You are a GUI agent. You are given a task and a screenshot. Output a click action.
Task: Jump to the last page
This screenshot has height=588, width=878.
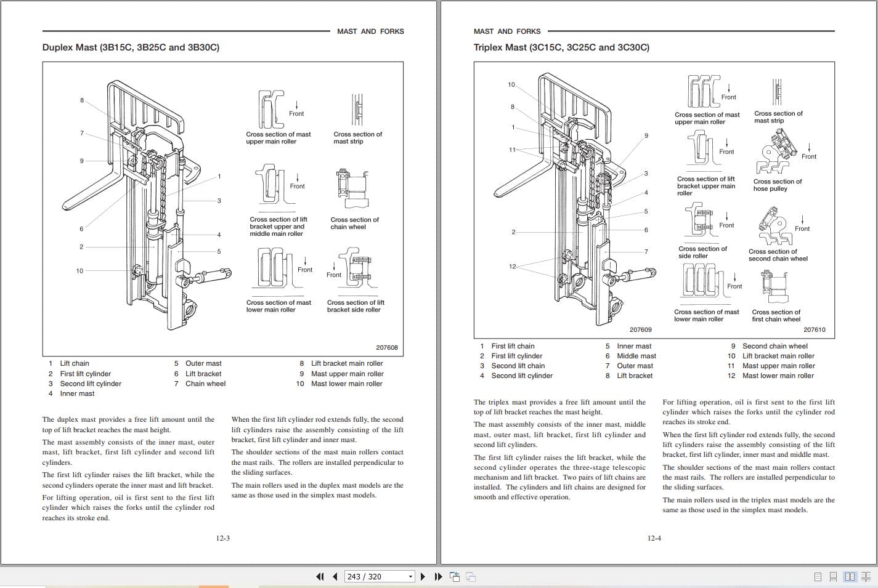[438, 577]
